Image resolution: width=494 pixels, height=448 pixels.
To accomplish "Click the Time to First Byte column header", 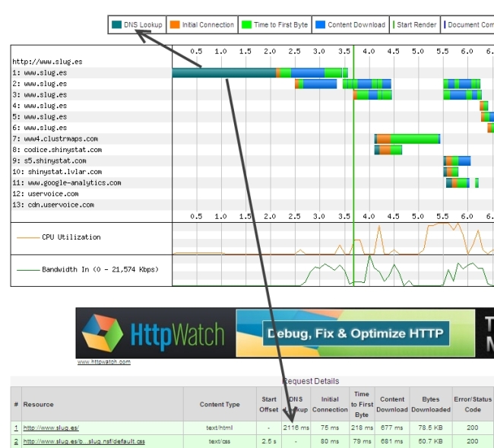I will point(362,404).
